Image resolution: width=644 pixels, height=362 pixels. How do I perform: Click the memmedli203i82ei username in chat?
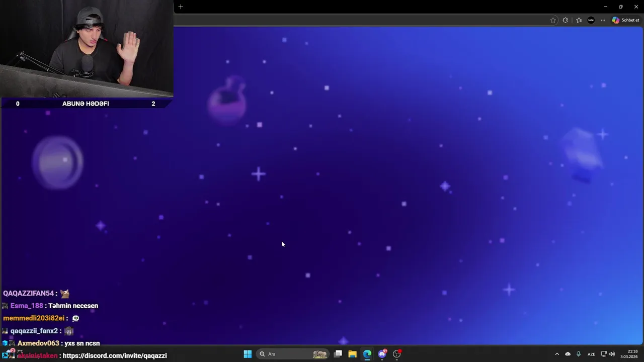pyautogui.click(x=34, y=318)
